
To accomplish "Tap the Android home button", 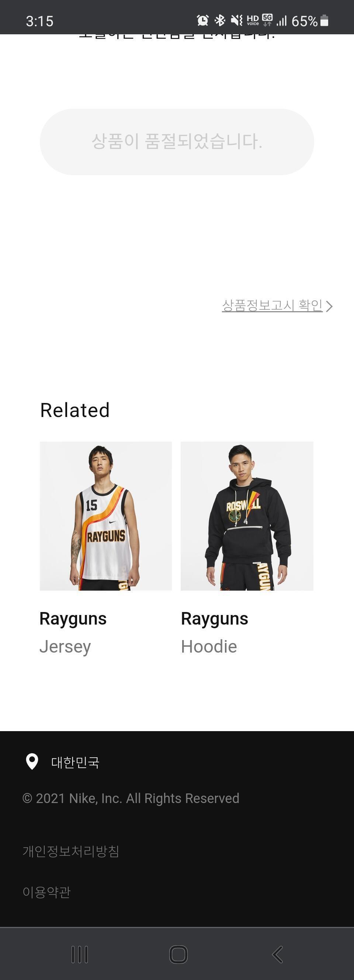I will 178,955.
